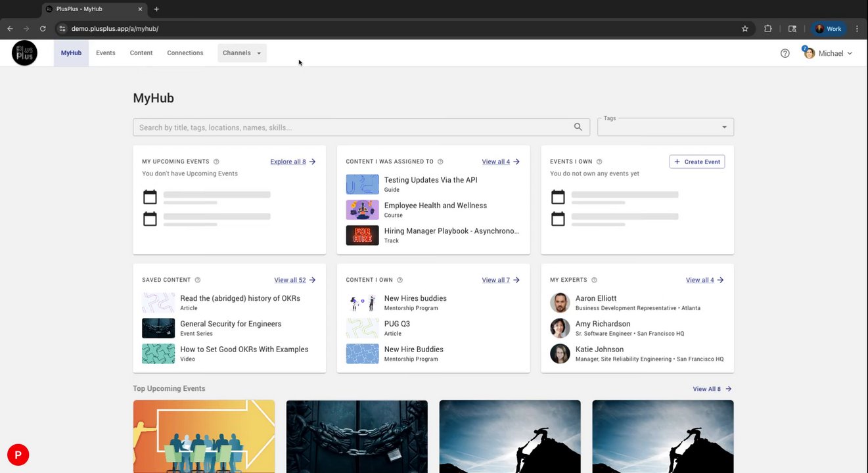Focus the MyHub search field
868x473 pixels.
pyautogui.click(x=361, y=127)
